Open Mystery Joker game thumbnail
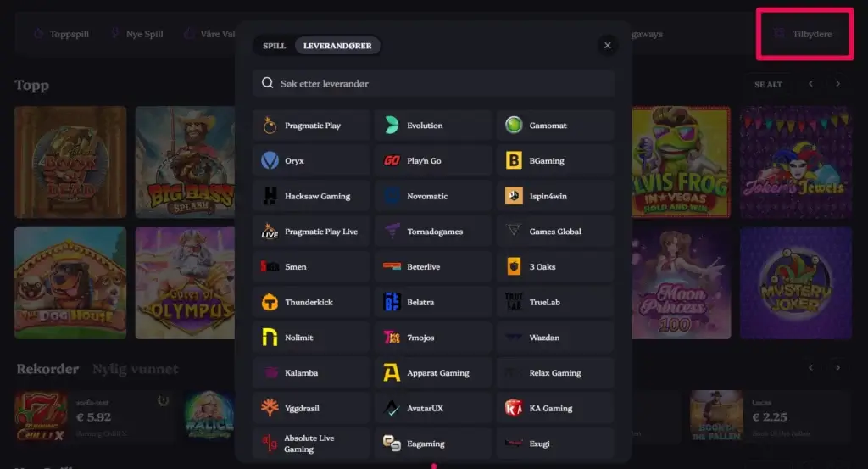Viewport: 868px width, 469px height. point(795,283)
